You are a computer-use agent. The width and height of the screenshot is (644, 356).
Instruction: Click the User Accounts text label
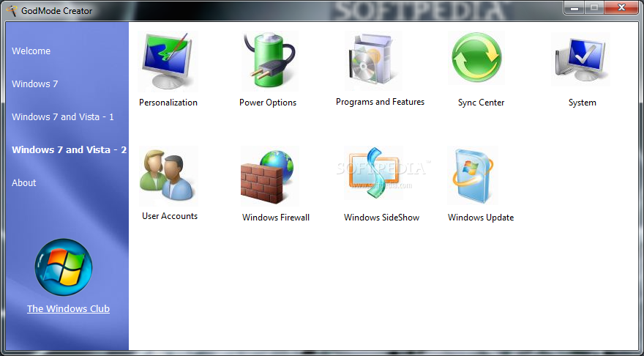click(x=170, y=216)
